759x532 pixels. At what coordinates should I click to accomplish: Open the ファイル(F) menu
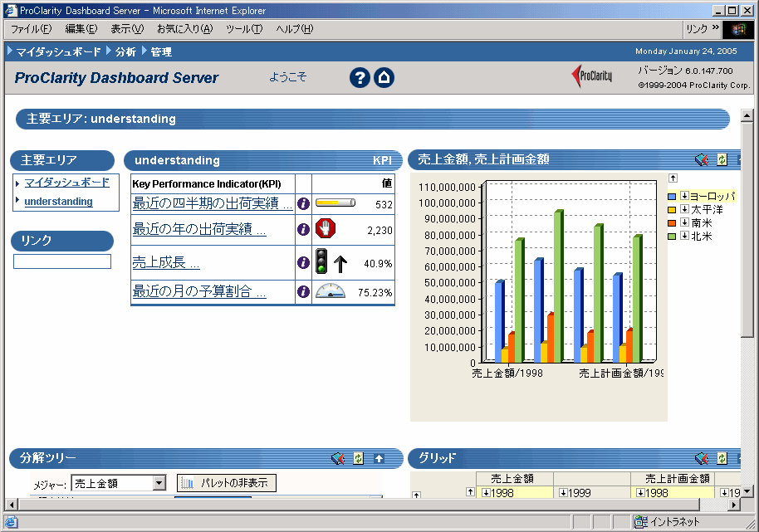tap(31, 29)
